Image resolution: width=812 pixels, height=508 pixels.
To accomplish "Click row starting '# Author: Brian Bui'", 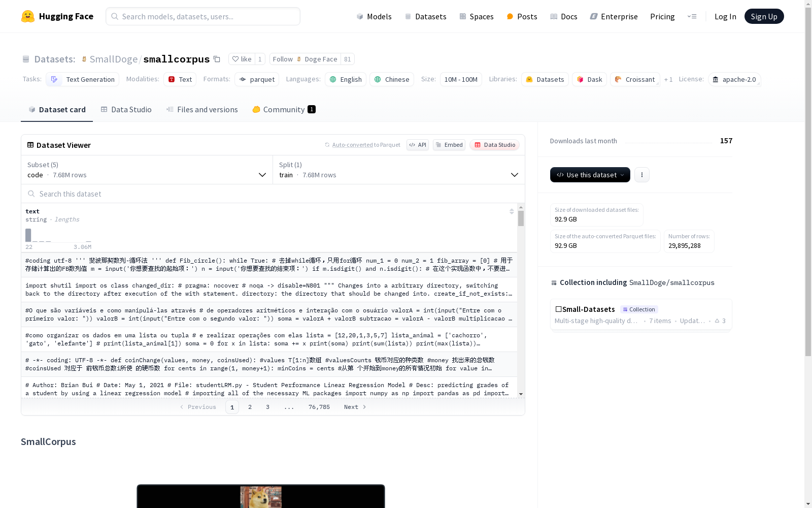I will (x=269, y=388).
